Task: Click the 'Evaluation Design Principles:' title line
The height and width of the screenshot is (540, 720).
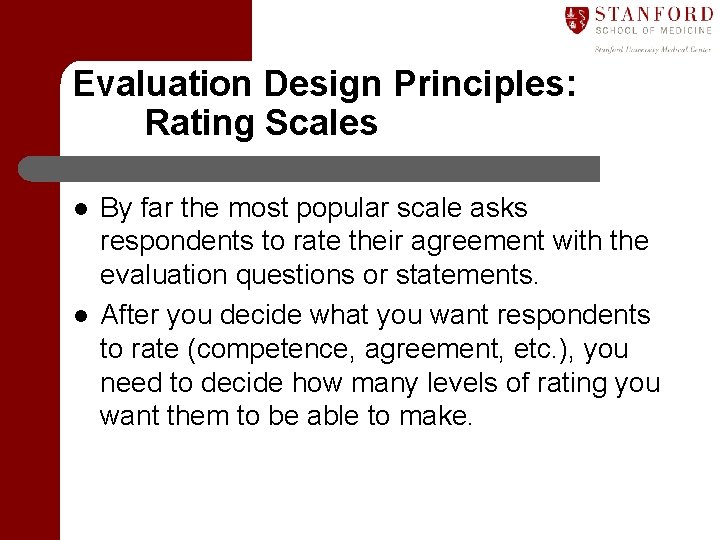Action: point(325,84)
